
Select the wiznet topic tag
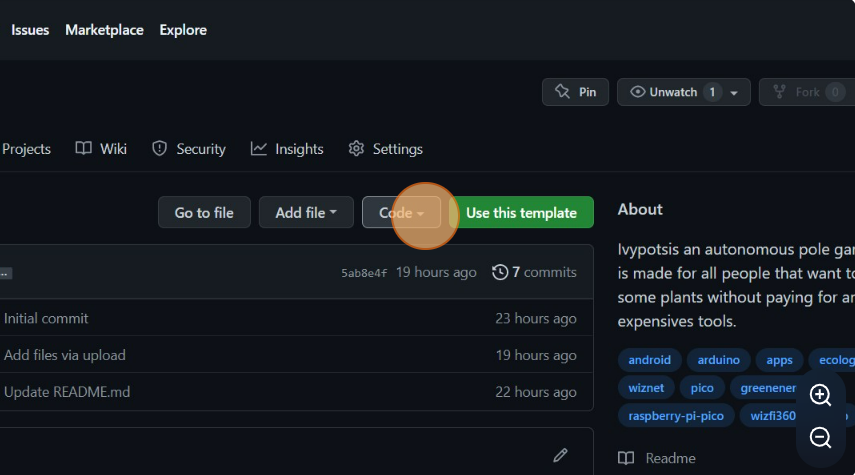[x=646, y=388]
